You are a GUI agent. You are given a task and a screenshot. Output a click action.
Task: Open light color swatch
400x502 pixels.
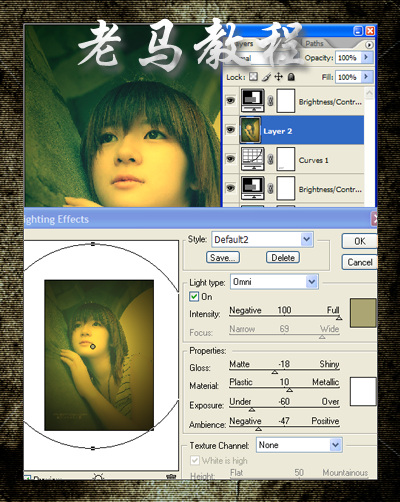363,313
